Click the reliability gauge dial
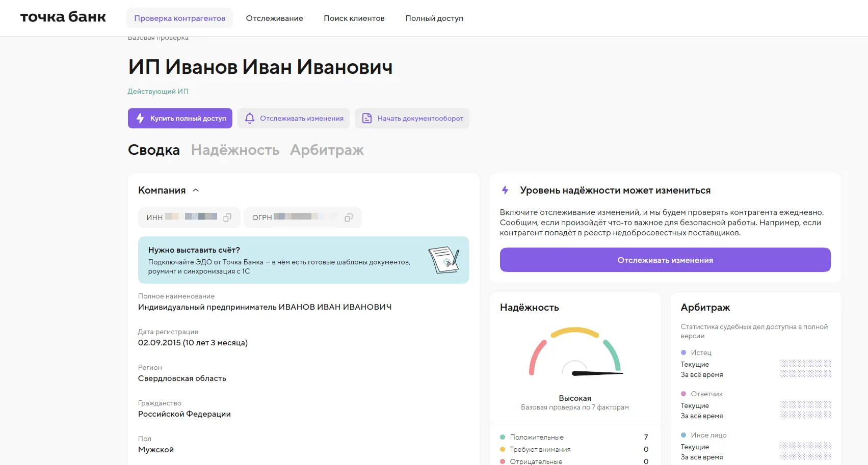The image size is (868, 465). click(575, 352)
